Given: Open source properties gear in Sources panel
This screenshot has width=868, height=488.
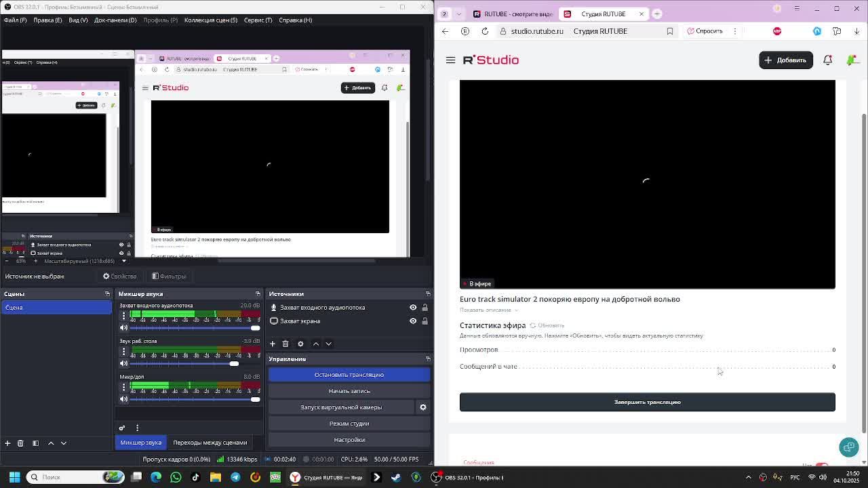Looking at the screenshot, I should (300, 344).
